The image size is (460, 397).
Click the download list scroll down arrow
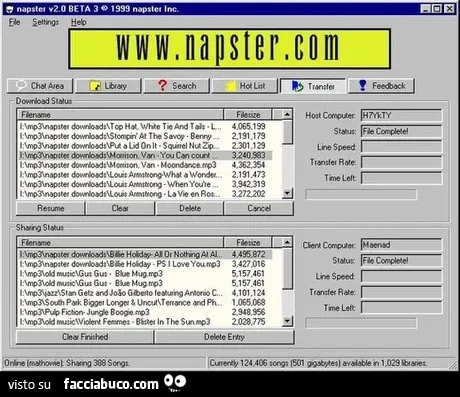[x=287, y=193]
